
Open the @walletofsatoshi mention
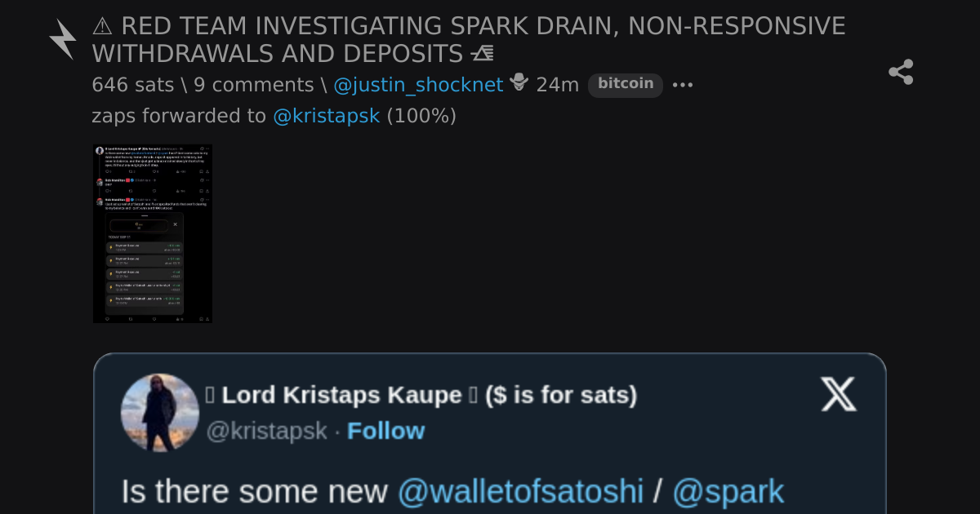pos(520,492)
